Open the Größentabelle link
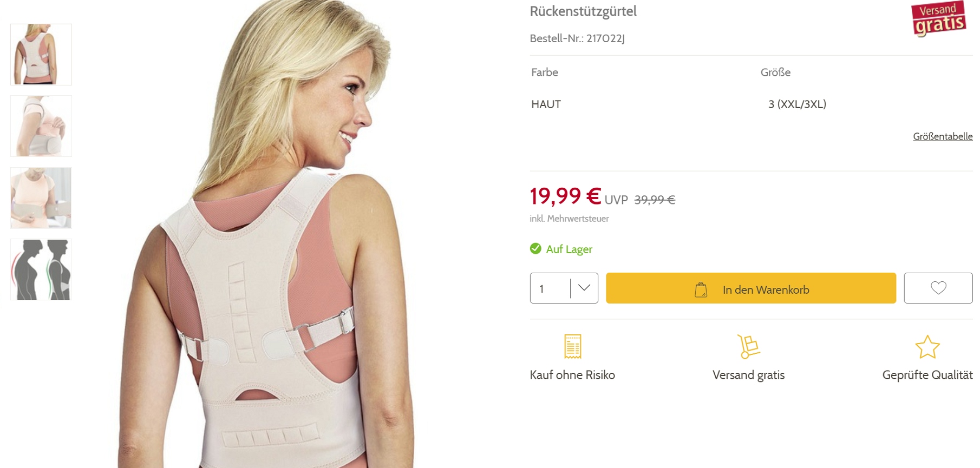 (943, 136)
